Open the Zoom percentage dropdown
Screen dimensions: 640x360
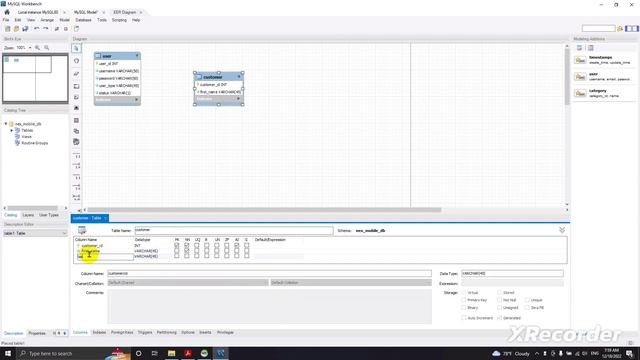tap(30, 48)
